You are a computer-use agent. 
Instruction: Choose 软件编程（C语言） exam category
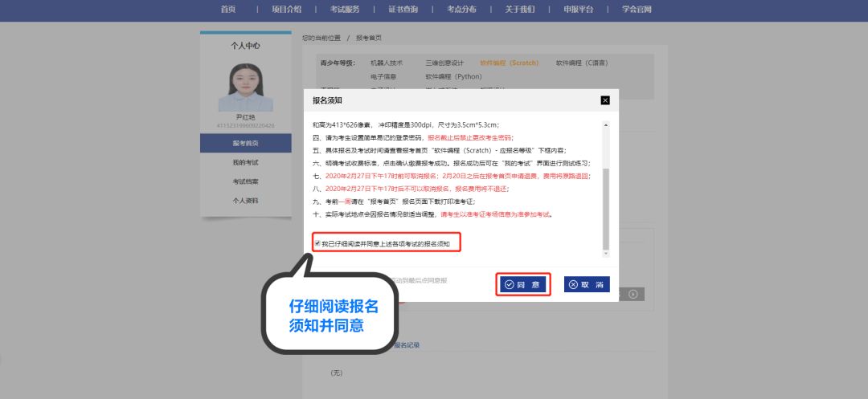click(x=583, y=63)
